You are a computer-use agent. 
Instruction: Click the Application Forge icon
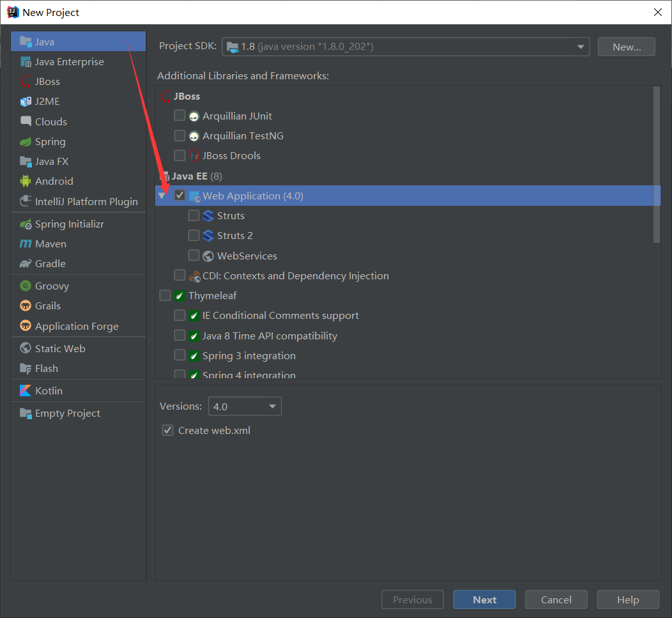click(x=26, y=325)
